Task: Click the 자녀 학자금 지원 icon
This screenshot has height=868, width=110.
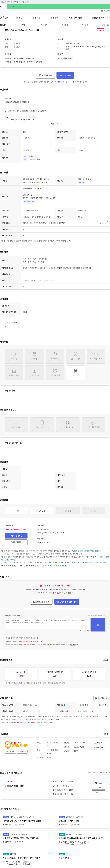Action: pos(96,356)
